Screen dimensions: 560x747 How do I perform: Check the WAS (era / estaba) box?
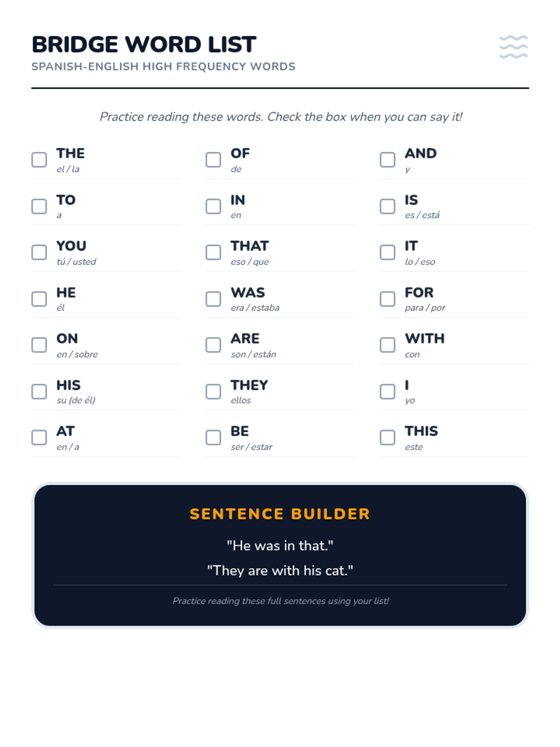[x=213, y=299]
